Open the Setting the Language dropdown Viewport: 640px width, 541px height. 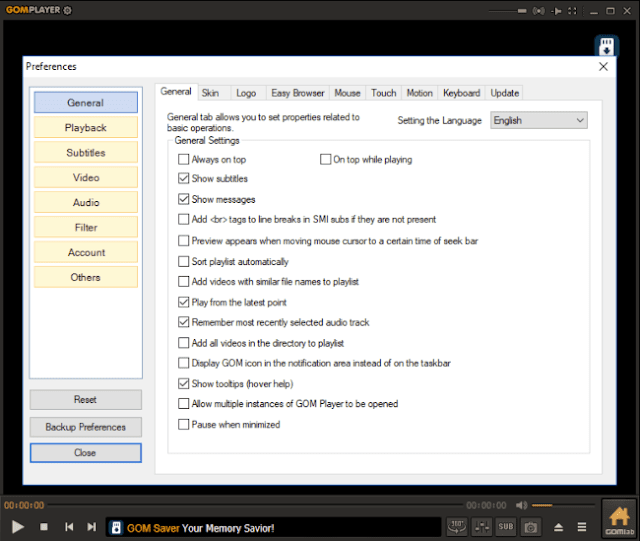tap(539, 120)
